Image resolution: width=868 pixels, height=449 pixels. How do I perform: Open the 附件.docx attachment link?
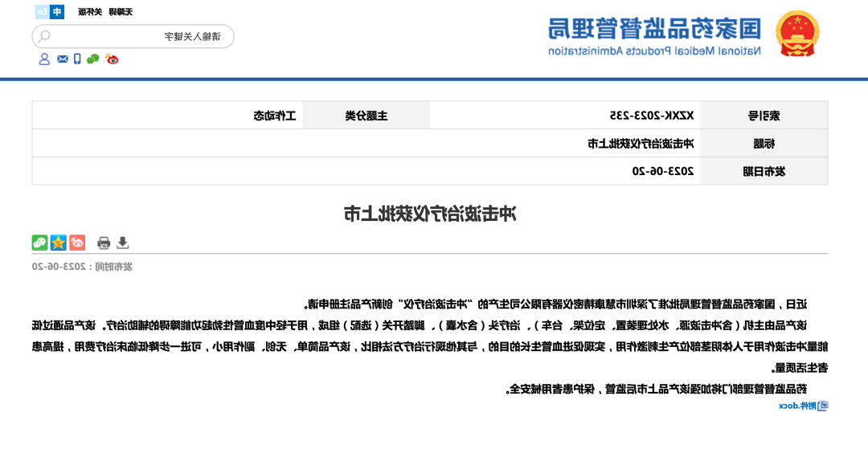(x=803, y=406)
